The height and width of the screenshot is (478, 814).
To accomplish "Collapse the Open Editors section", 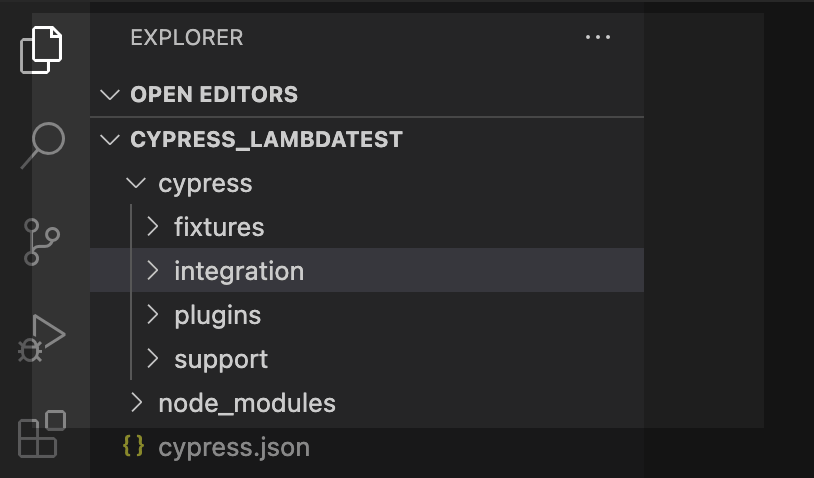I will point(109,95).
